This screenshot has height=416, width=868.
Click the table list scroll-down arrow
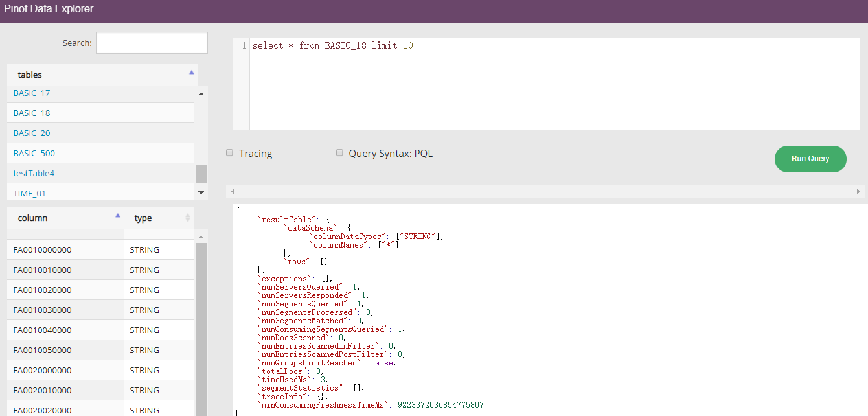201,192
